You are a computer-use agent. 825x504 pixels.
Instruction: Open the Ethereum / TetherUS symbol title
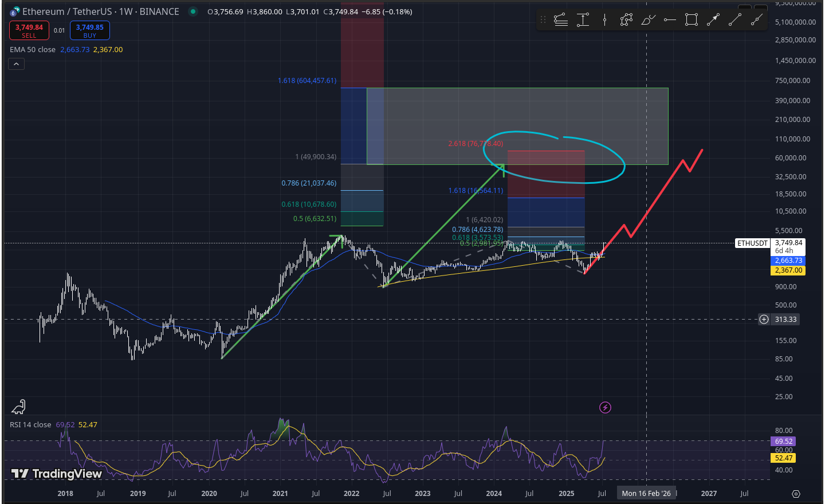(101, 11)
